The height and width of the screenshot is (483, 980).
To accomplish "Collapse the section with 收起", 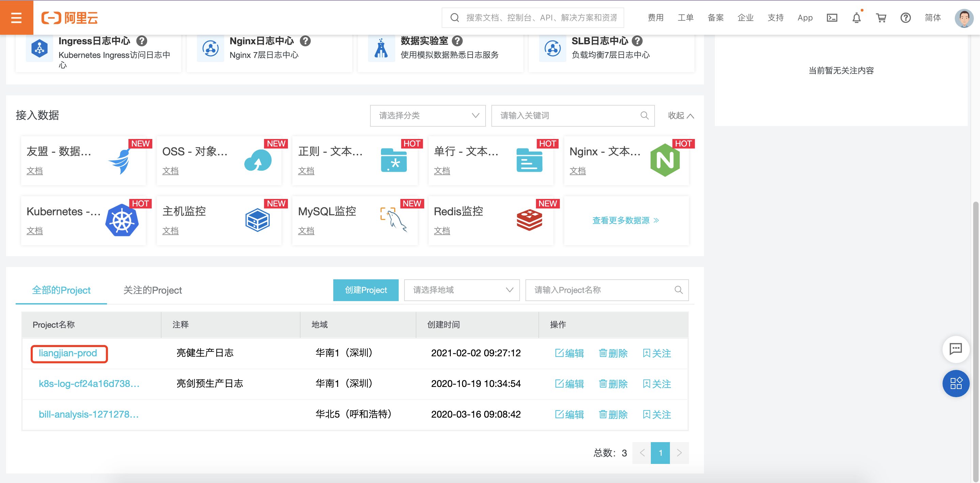I will click(x=680, y=115).
